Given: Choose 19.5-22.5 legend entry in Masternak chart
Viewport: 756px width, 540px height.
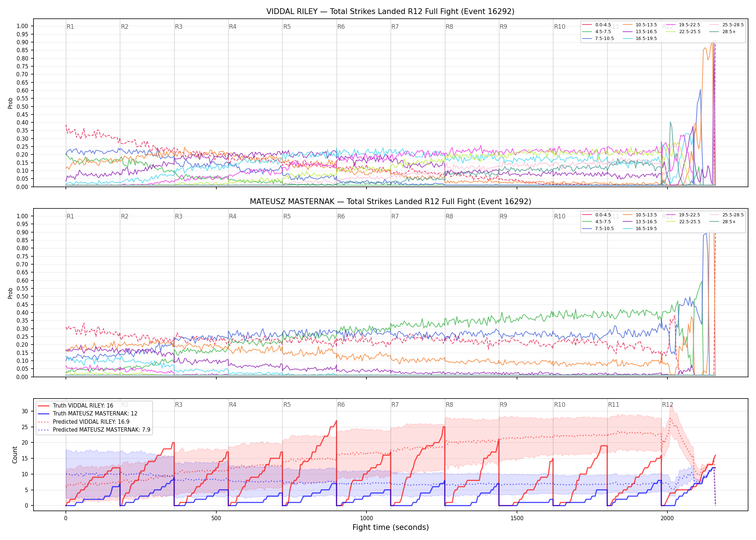Looking at the screenshot, I should (683, 215).
